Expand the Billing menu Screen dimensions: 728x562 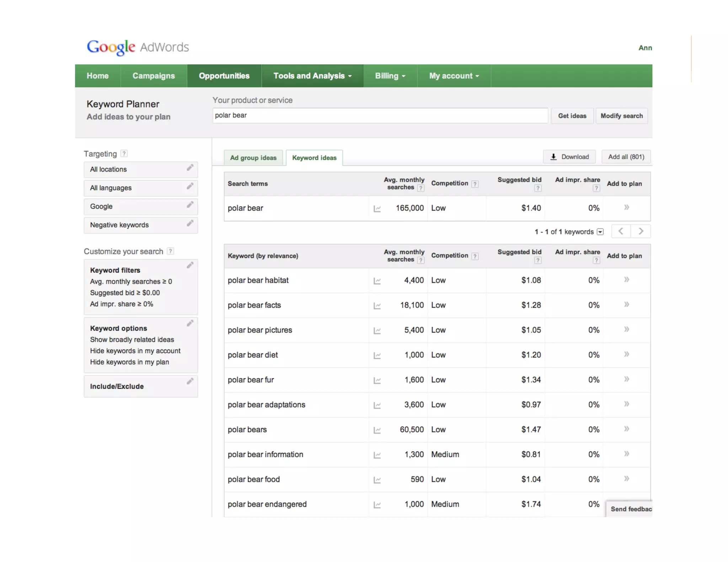390,76
